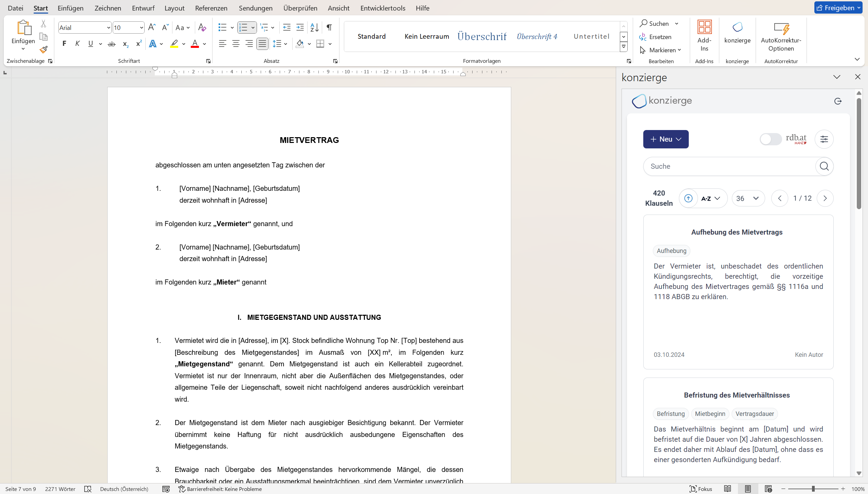Open the Einfügen ribbon tab

71,8
